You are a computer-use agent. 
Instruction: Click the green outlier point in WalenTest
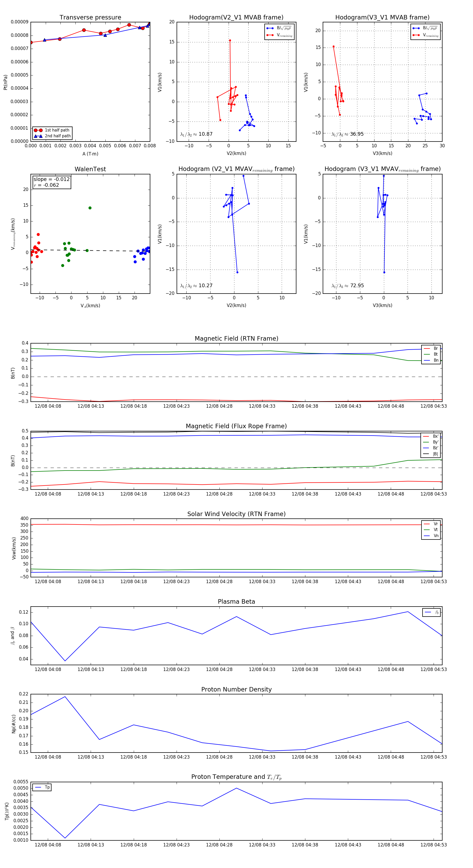pos(90,208)
